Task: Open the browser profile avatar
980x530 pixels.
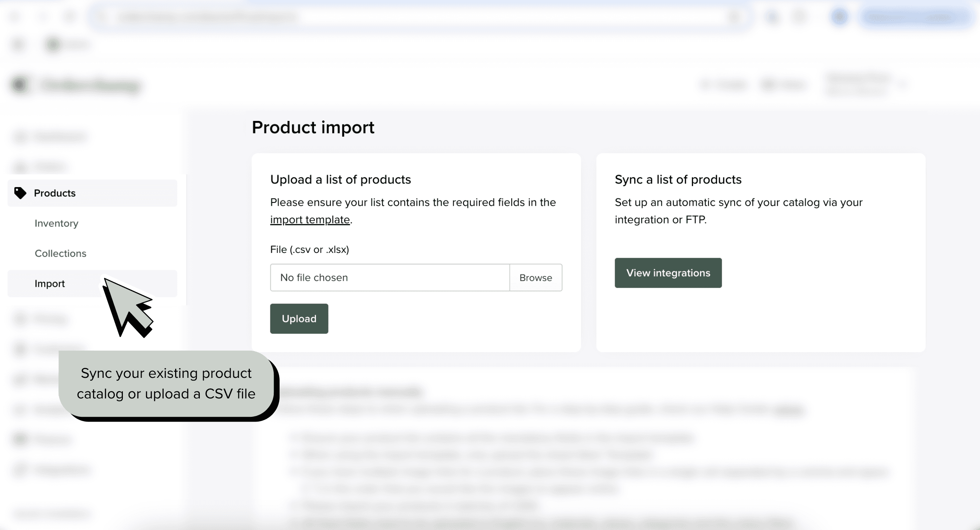Action: pos(839,17)
